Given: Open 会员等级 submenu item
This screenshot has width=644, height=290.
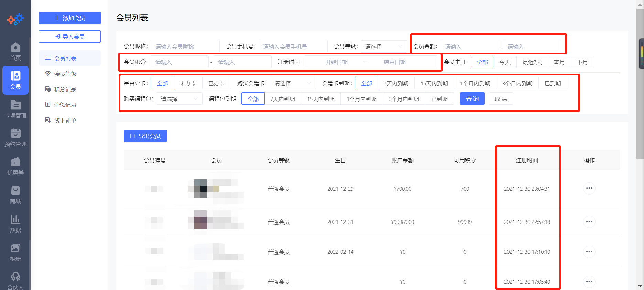Looking at the screenshot, I should [70, 74].
